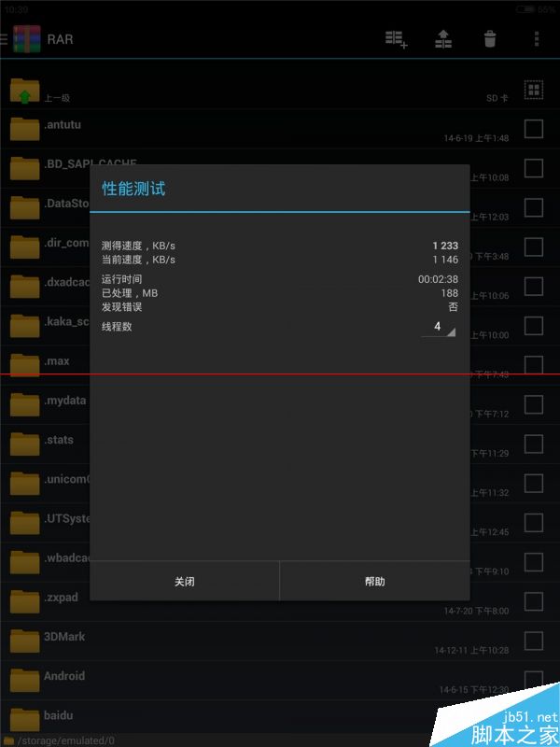Click the 关闭 button in the dialog
Screen dimensions: 560x747
(184, 581)
